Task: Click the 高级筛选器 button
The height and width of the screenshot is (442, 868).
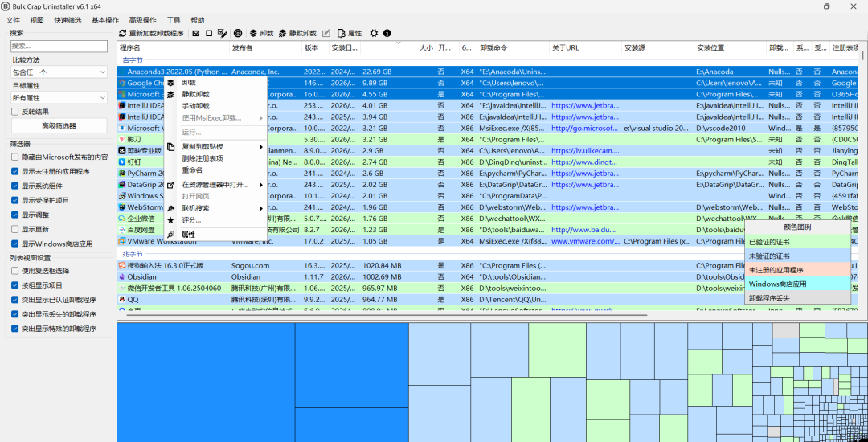Action: click(x=59, y=125)
